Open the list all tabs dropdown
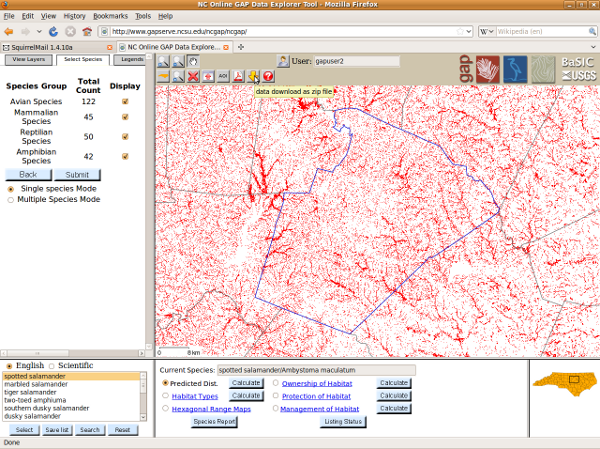Viewport: 600px width, 449px height. (593, 47)
